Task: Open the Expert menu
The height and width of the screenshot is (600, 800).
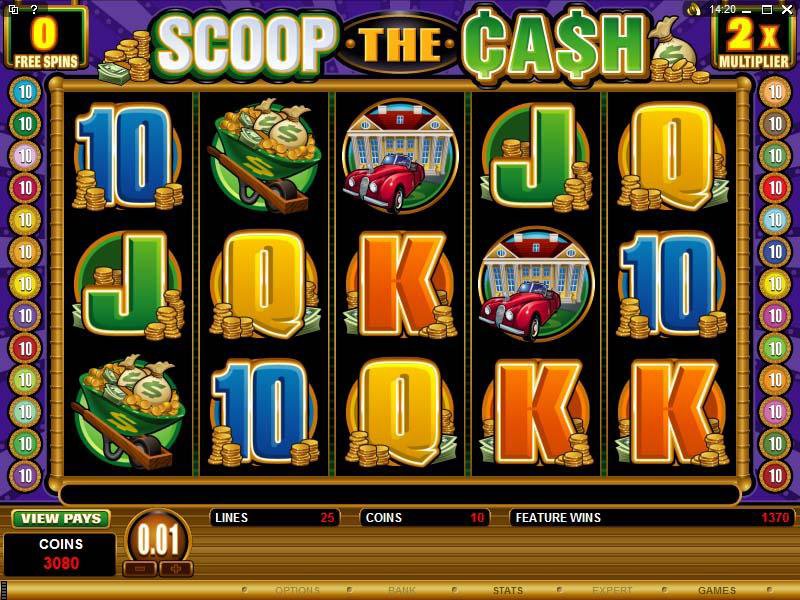Action: 612,590
